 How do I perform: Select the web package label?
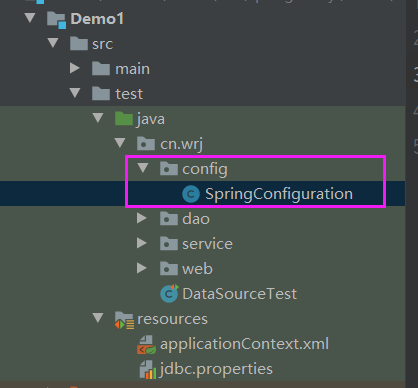pos(197,269)
